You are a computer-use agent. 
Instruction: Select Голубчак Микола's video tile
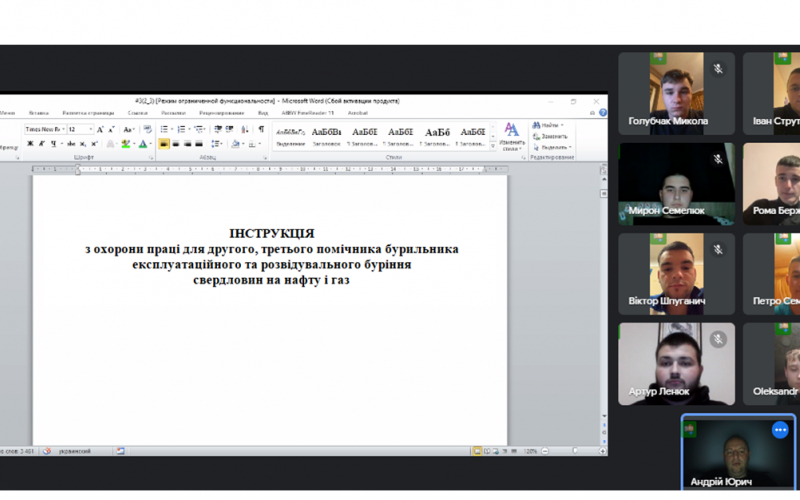(x=677, y=93)
